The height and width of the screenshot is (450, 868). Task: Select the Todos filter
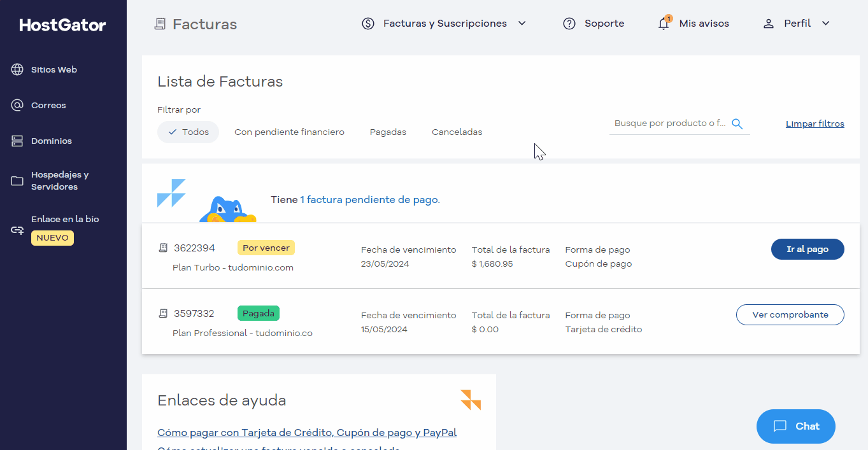(188, 132)
